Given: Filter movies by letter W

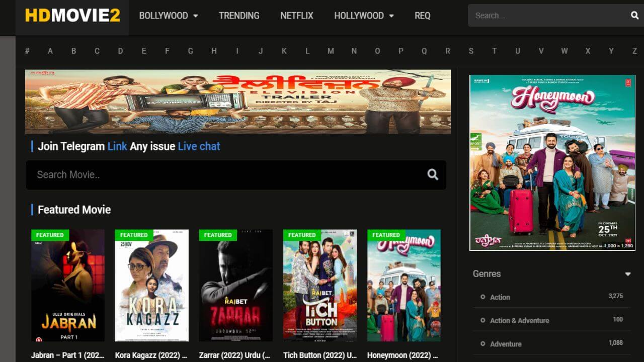Looking at the screenshot, I should point(564,51).
